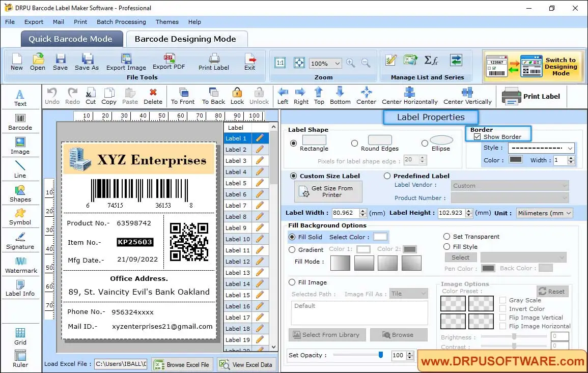
Task: Click the Browse Excel File button
Action: [x=182, y=364]
